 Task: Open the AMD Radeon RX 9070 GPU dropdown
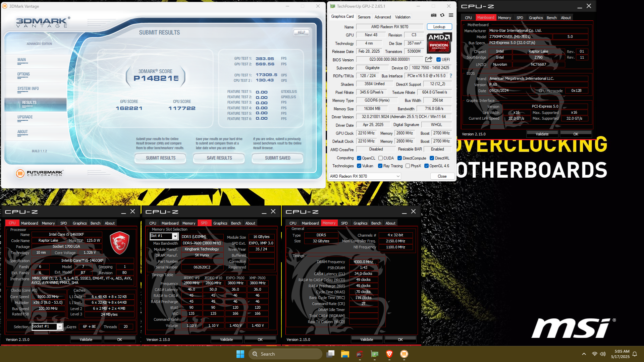pos(365,176)
